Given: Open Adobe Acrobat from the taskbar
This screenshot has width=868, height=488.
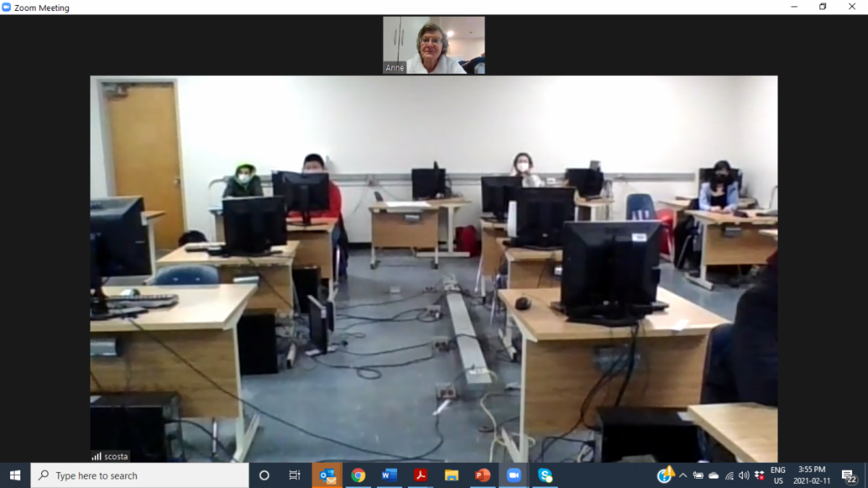Looking at the screenshot, I should (x=420, y=475).
